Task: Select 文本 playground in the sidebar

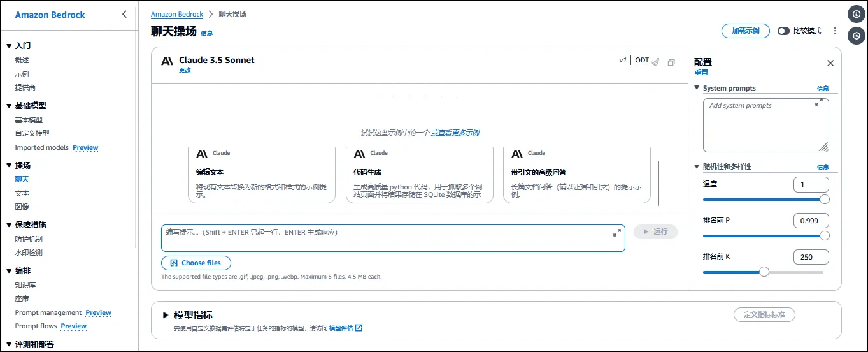Action: click(x=22, y=193)
